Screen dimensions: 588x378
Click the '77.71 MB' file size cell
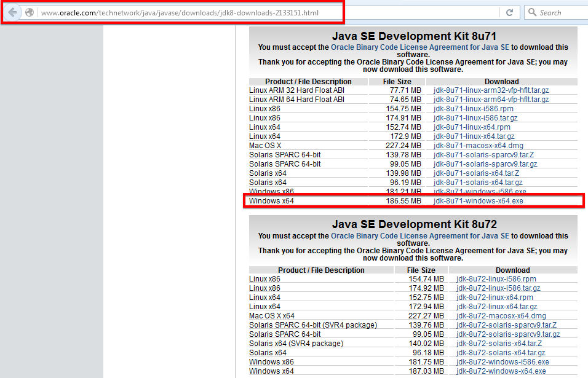point(405,90)
